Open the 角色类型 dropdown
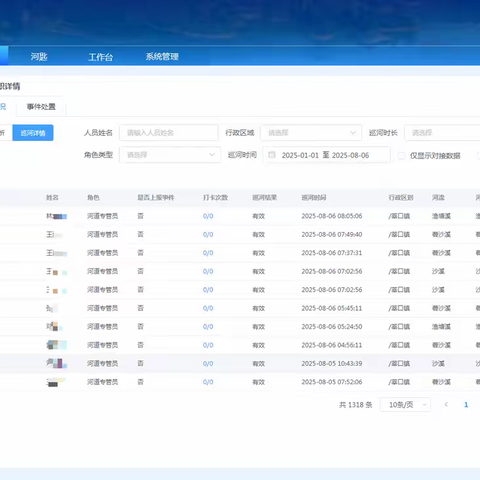Viewport: 480px width, 480px height. [x=170, y=155]
